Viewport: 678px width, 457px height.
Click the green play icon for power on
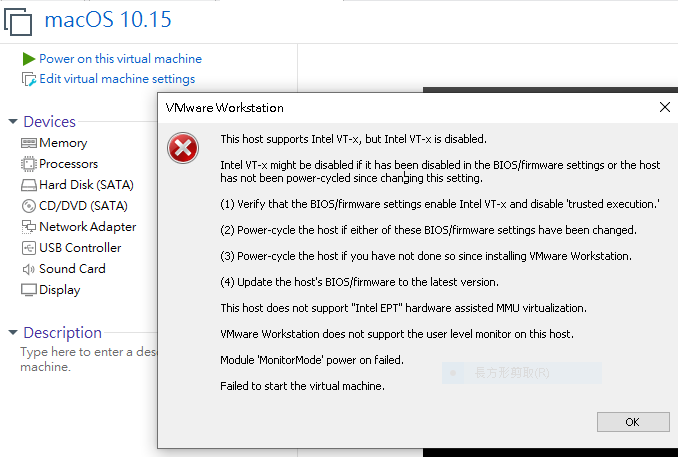coord(29,59)
